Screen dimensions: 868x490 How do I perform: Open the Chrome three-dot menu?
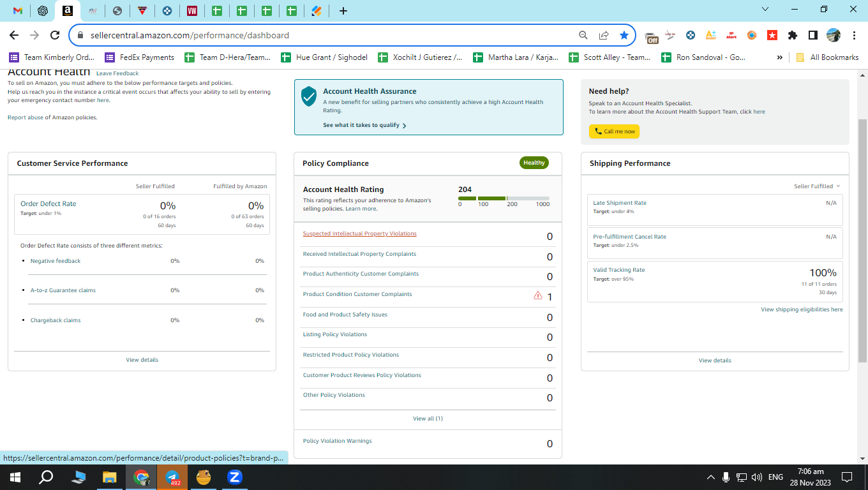pos(854,36)
